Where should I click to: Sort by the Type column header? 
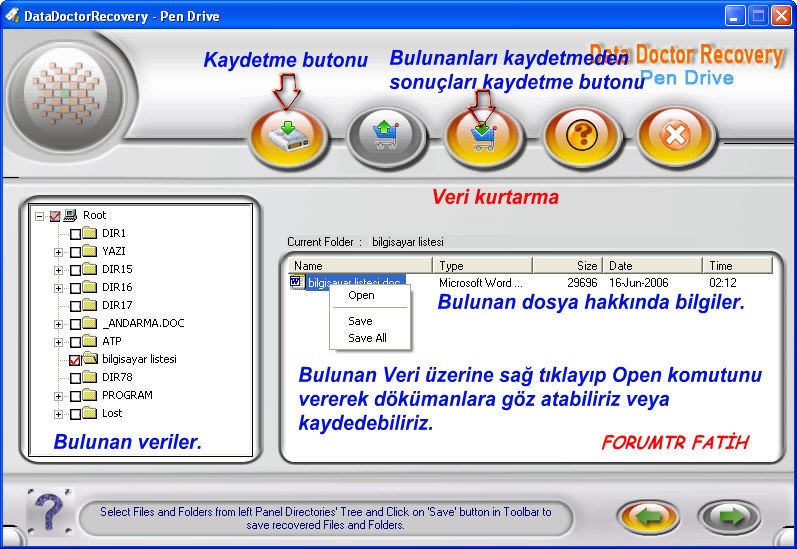point(482,265)
